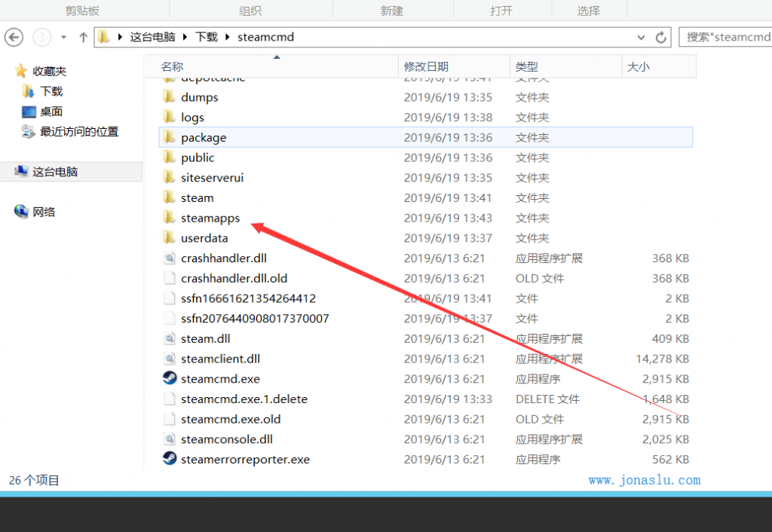Open 下载 in the navigation pane

point(51,91)
